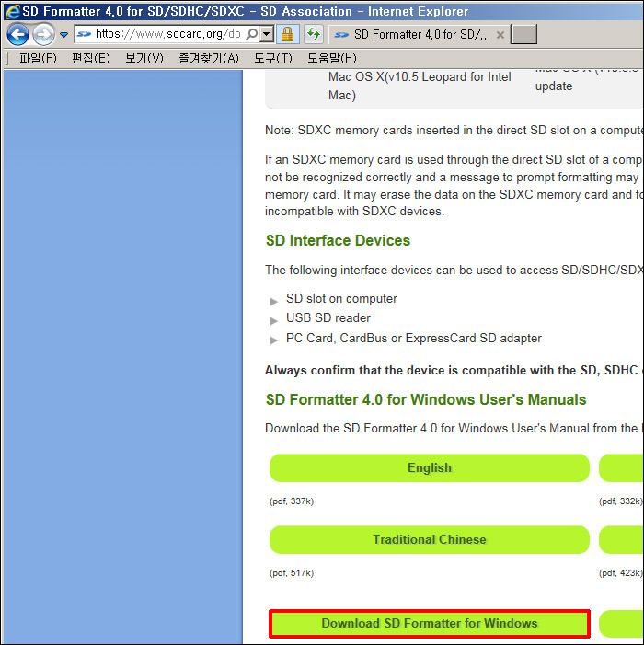The width and height of the screenshot is (644, 645).
Task: Click the 'Mac OS X(v10.5 Leopard for Intel Mac)' cell
Action: [420, 86]
